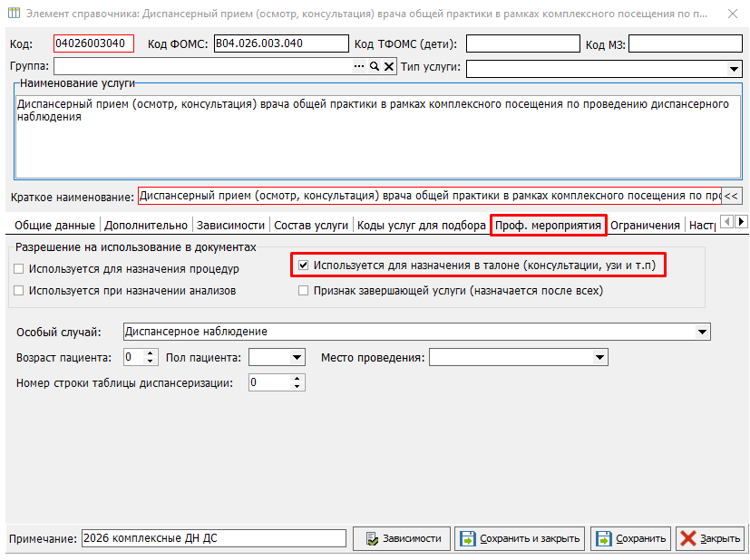Increase Возраст пациента with the up arrow
Screen dimensions: 750x560
point(151,353)
